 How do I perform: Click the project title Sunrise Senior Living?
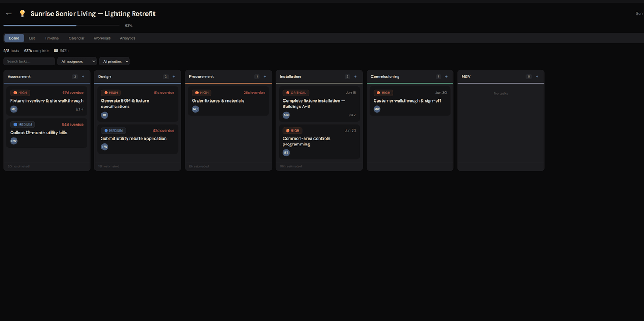[93, 13]
